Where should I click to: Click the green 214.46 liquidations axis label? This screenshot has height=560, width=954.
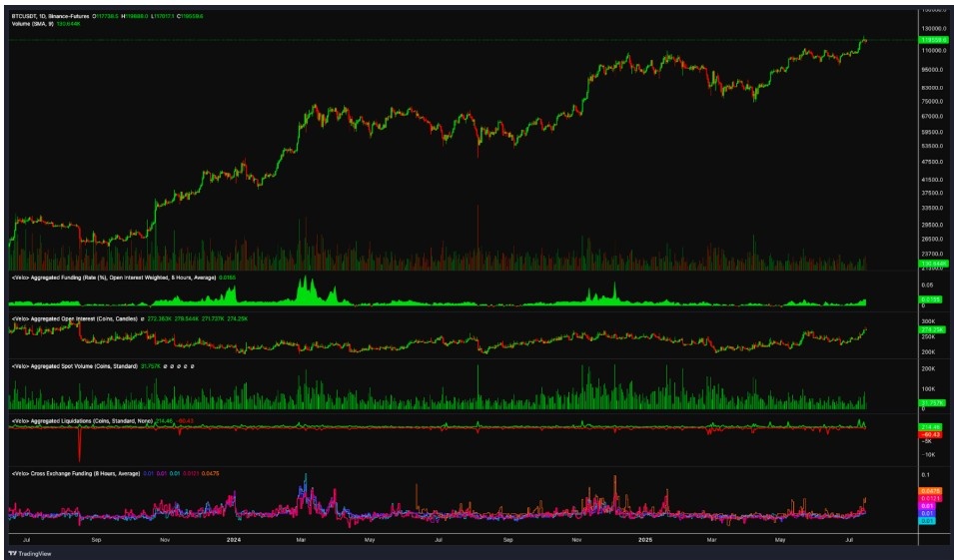tap(931, 427)
